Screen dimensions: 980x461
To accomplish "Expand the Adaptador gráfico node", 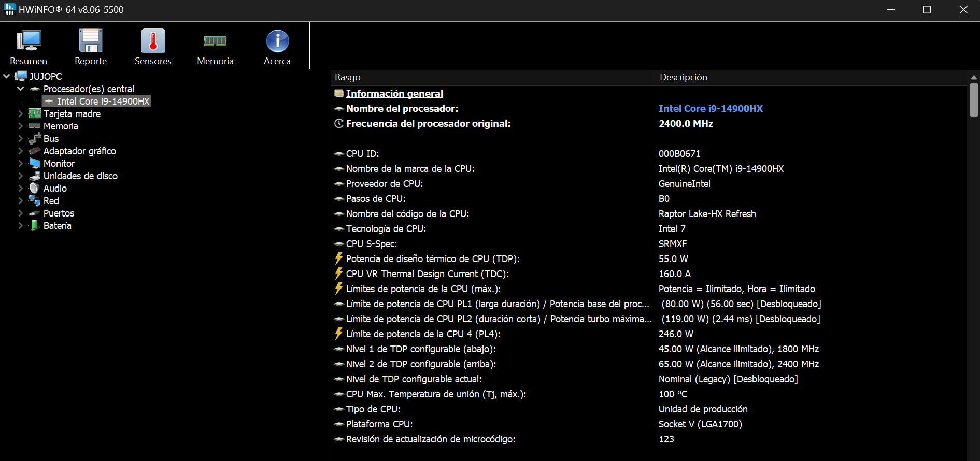I will coord(21,151).
